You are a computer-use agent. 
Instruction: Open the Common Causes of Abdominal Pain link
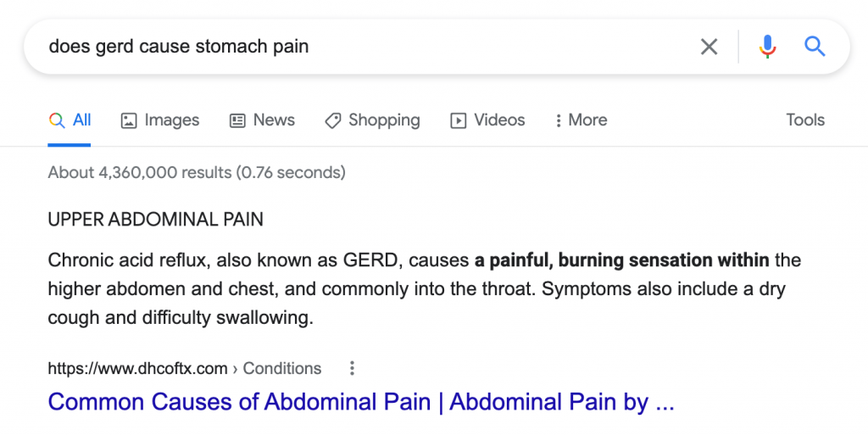pyautogui.click(x=361, y=402)
